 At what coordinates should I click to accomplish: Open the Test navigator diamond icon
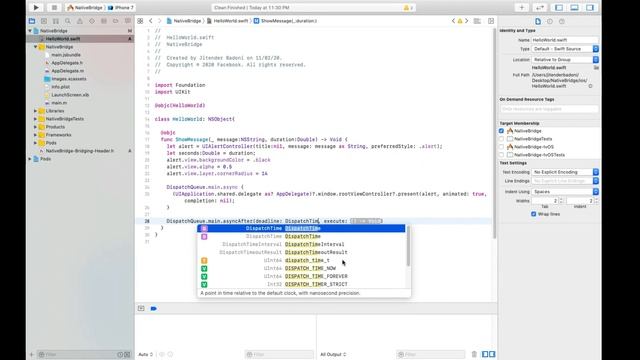91,21
